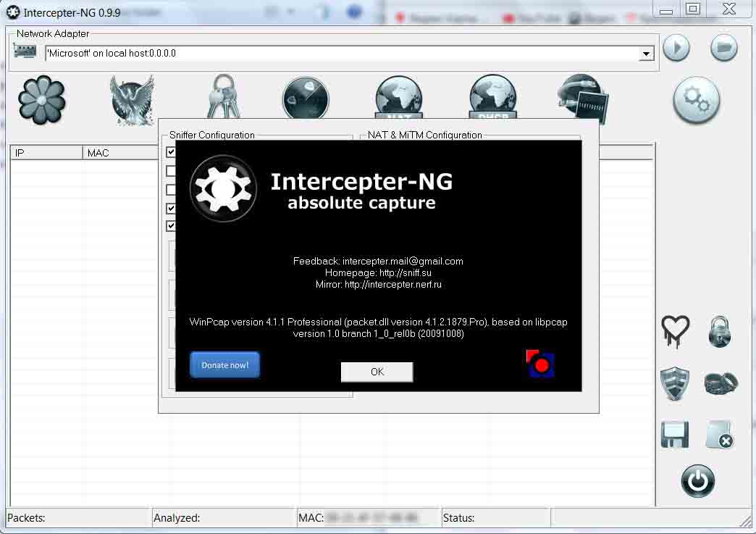Click the rings icon

(x=721, y=383)
